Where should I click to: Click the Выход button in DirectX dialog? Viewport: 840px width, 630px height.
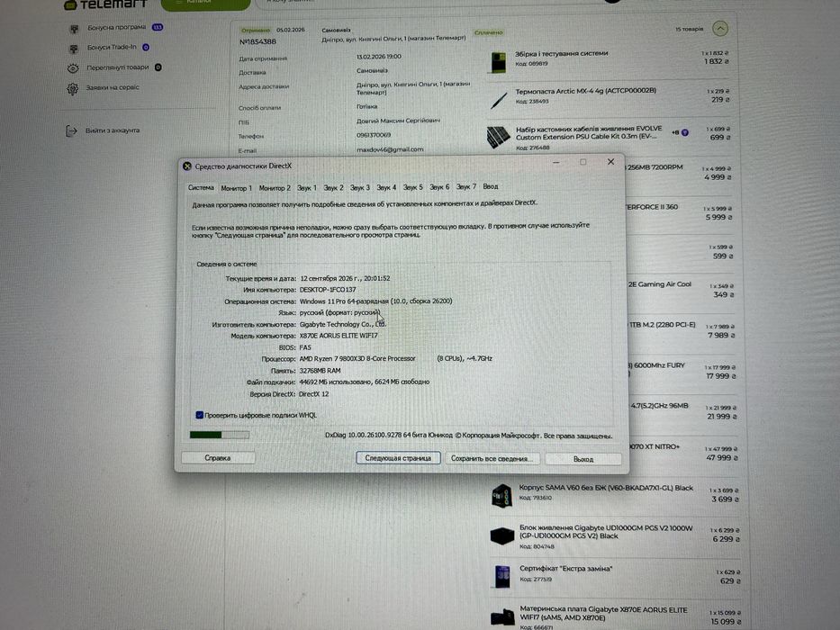click(x=583, y=459)
